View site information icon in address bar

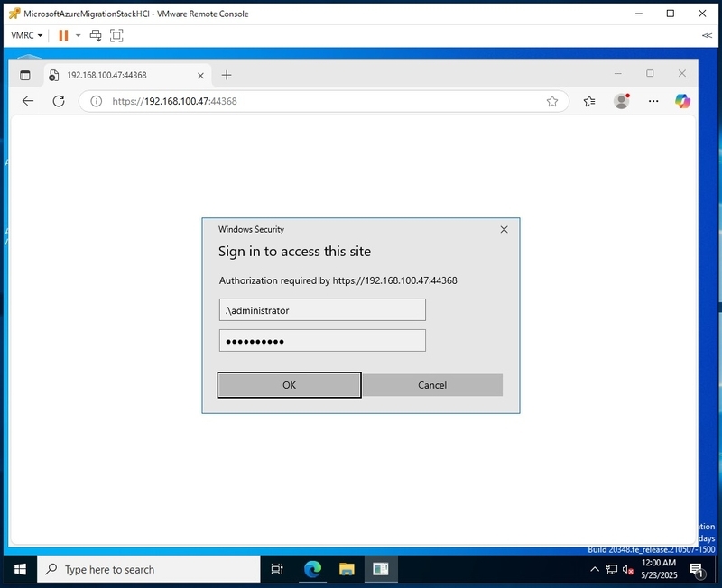pos(97,101)
